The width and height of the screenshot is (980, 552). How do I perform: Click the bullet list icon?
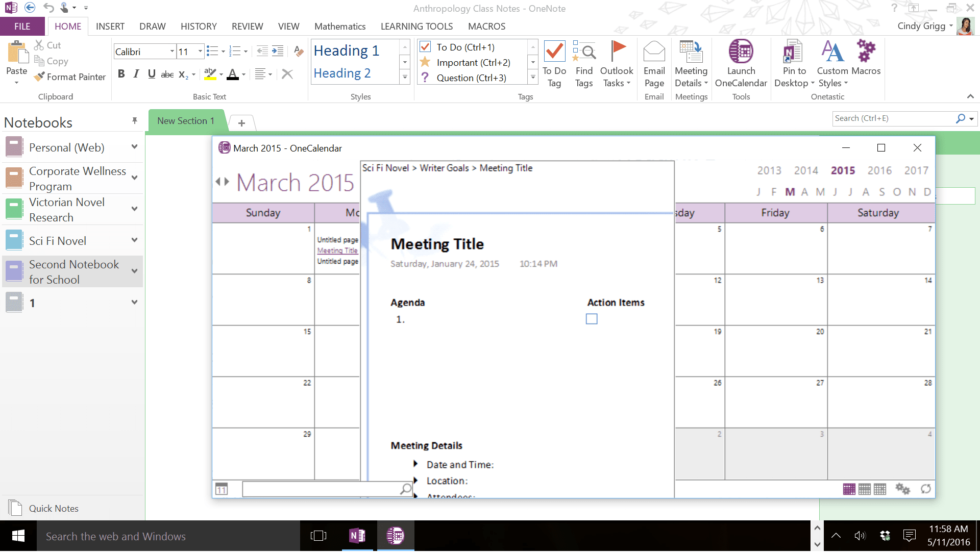(x=212, y=51)
